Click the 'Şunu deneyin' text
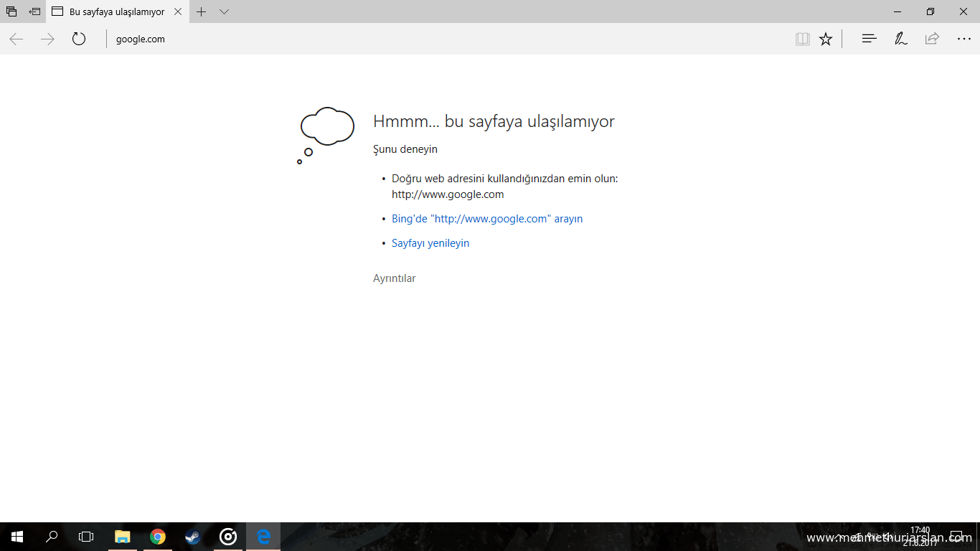980x551 pixels. (405, 149)
